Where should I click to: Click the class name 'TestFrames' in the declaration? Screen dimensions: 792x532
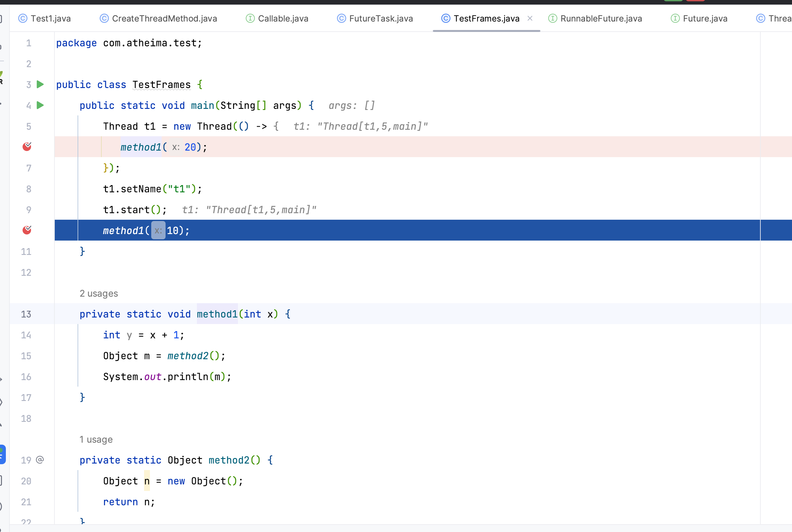tap(161, 85)
